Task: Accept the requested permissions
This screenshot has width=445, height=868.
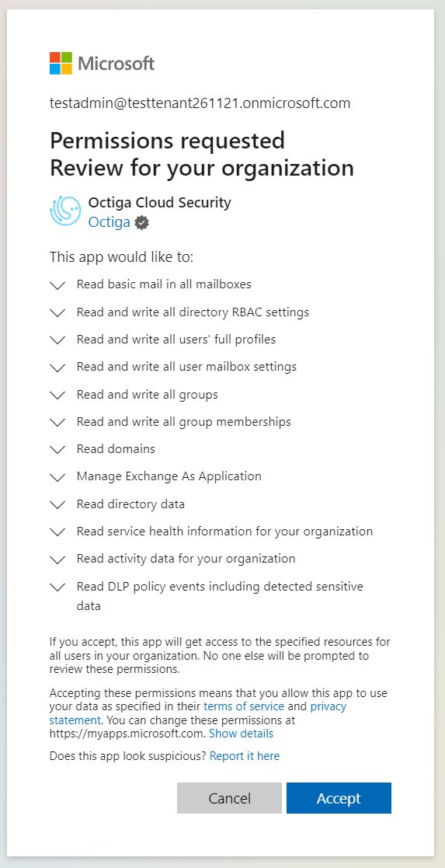Action: click(339, 798)
